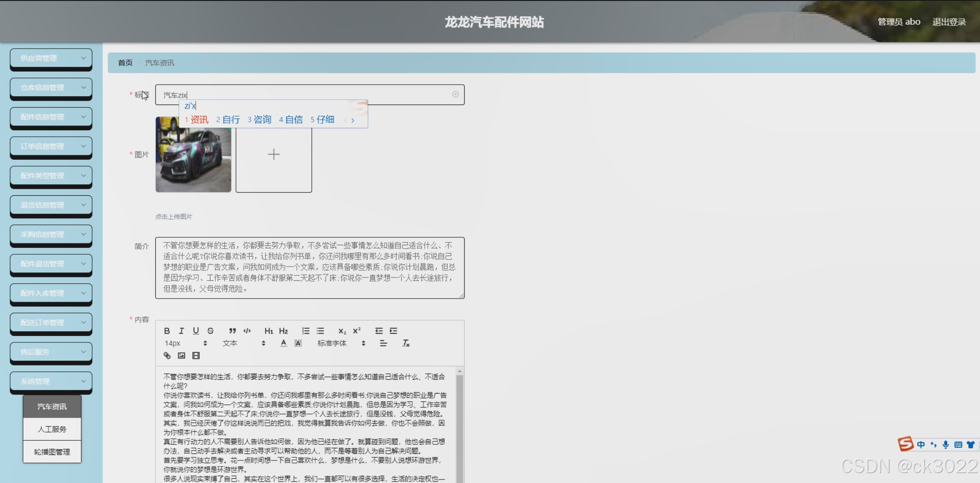The width and height of the screenshot is (980, 483).
Task: Expand the 供应商管理 sidebar menu
Action: 51,58
